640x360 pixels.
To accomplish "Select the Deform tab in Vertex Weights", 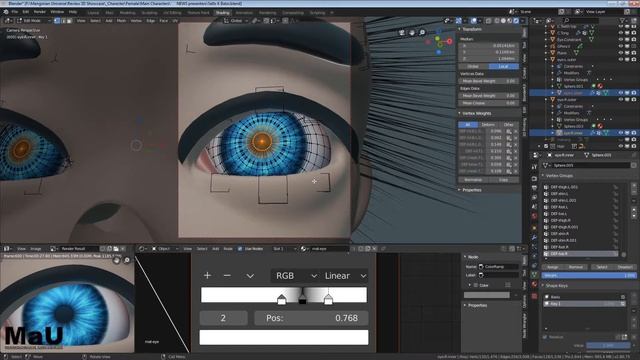I will tap(488, 124).
